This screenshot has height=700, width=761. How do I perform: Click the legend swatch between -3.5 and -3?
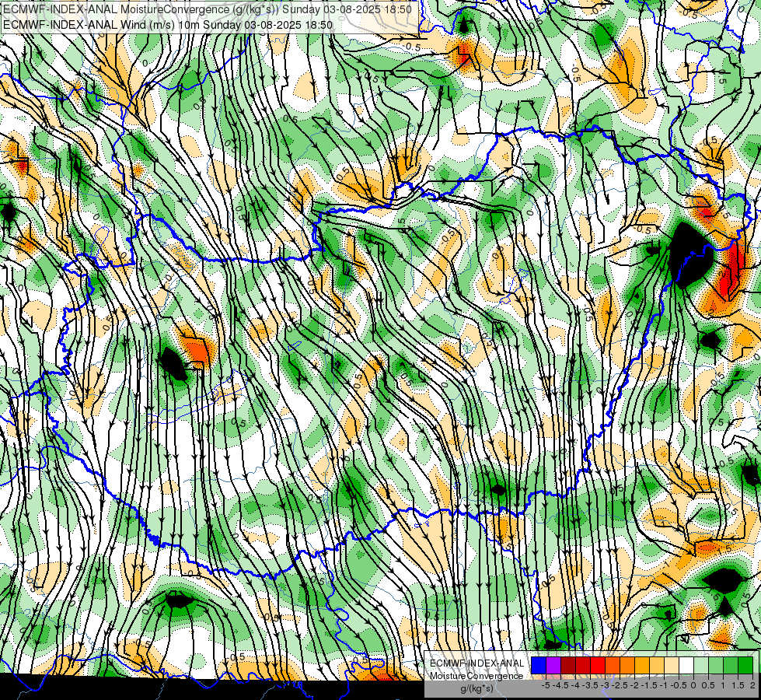click(x=598, y=665)
